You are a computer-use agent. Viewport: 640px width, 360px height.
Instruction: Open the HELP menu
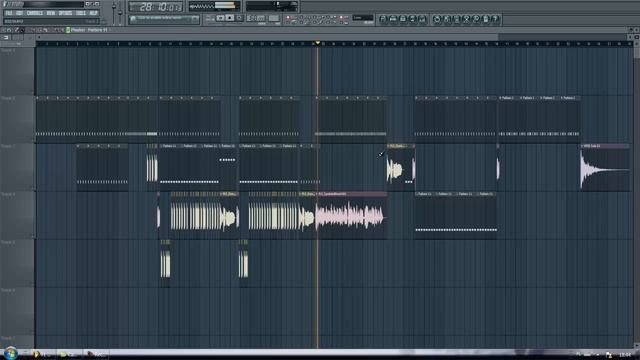click(x=93, y=13)
